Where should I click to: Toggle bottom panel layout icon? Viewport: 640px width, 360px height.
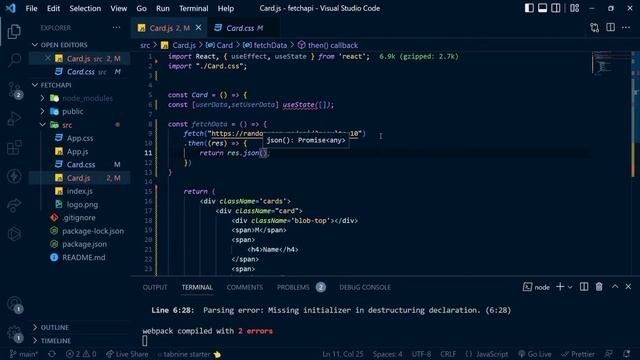tap(542, 8)
